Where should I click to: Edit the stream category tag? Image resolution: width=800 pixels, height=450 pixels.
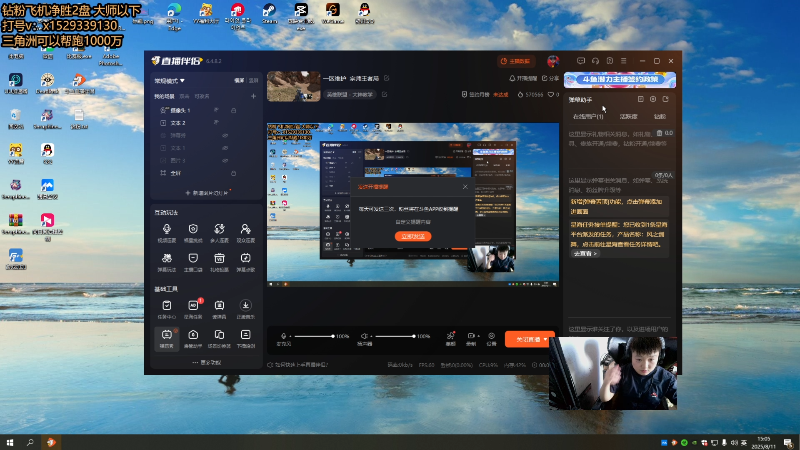click(x=384, y=94)
